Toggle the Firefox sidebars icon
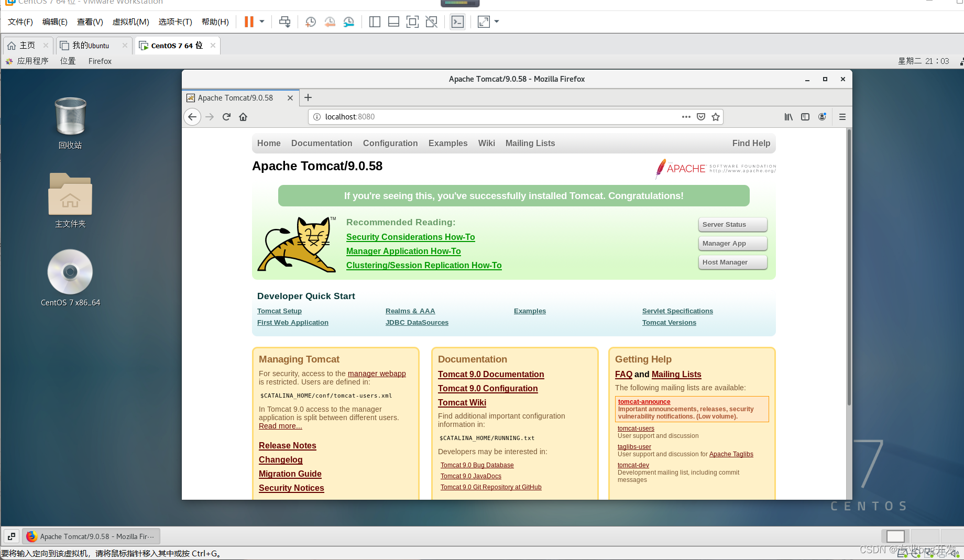 (805, 117)
